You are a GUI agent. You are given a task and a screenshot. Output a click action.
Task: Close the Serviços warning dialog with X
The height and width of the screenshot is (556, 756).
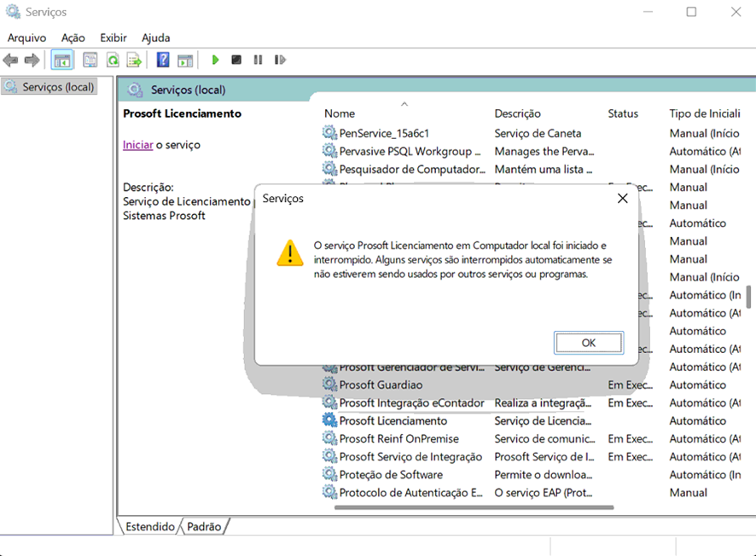click(622, 198)
